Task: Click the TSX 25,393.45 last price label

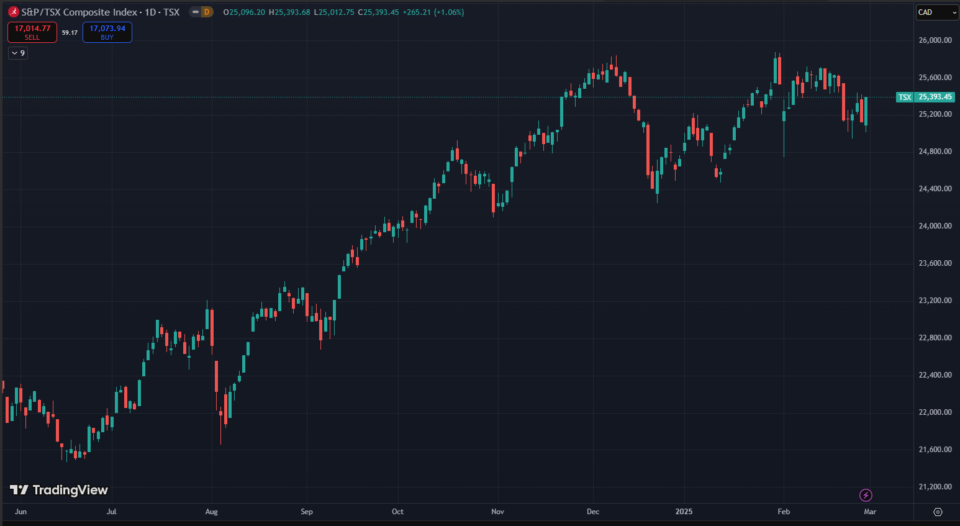Action: point(925,97)
